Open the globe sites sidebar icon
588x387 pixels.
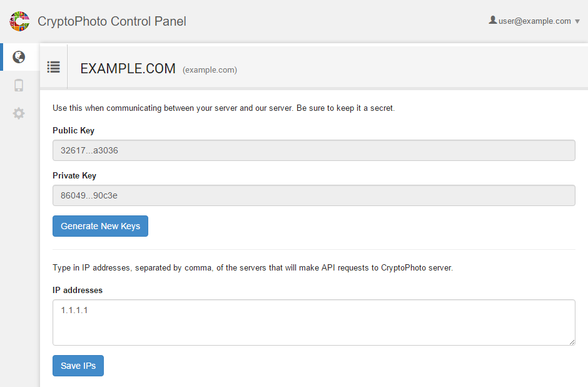coord(19,57)
